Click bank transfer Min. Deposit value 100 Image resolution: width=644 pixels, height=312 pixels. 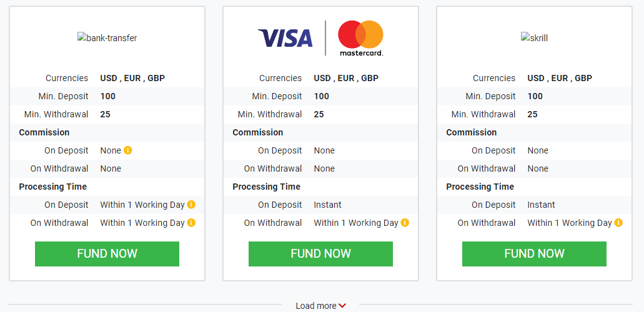(108, 96)
